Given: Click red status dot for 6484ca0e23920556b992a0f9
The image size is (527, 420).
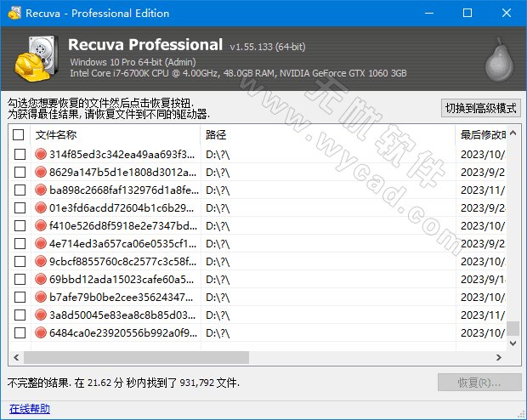Looking at the screenshot, I should 40,332.
